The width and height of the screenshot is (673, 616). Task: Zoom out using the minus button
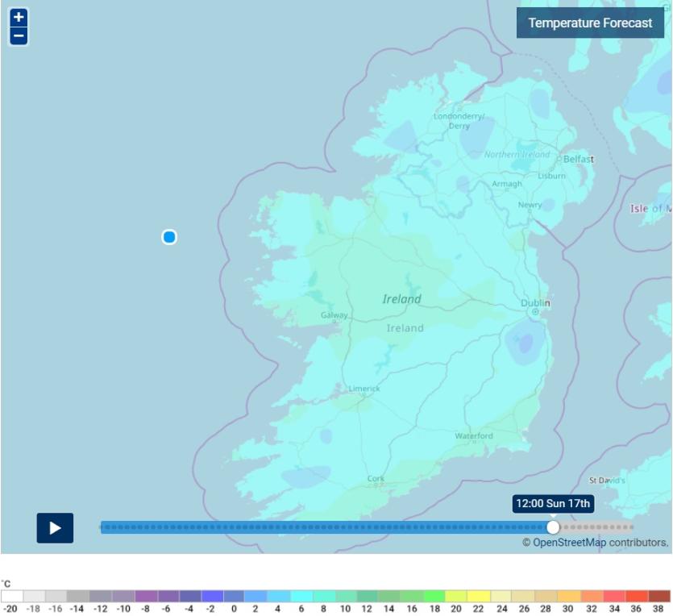point(19,36)
